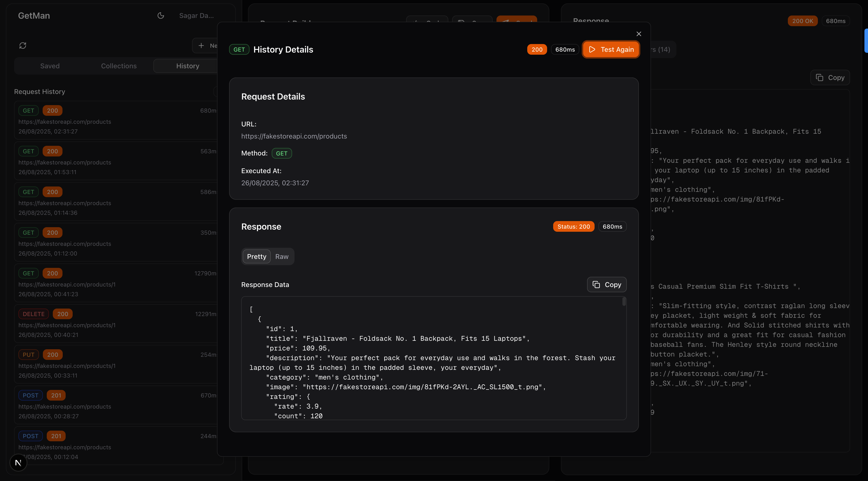This screenshot has height=481, width=868.
Task: Open the Collections tab
Action: point(119,66)
